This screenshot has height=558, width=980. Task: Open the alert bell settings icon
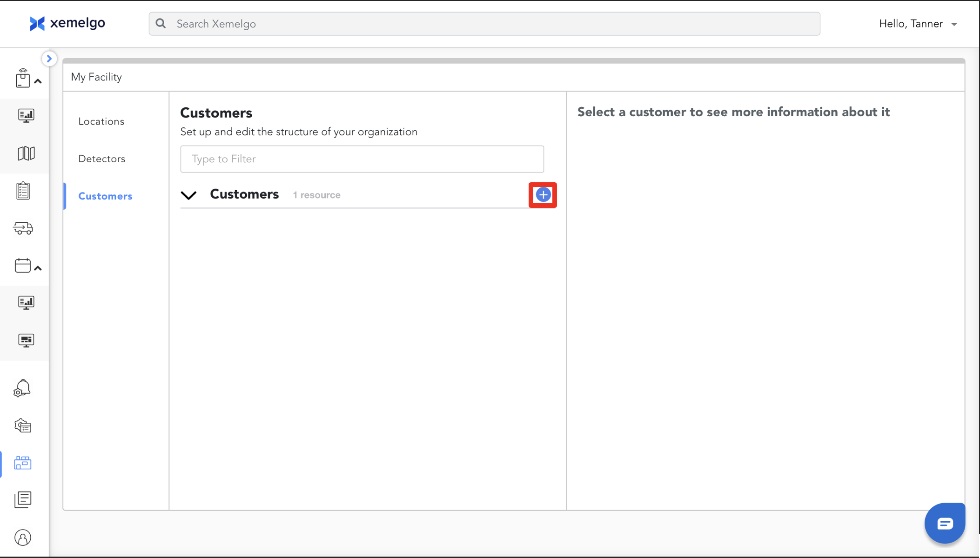click(22, 388)
